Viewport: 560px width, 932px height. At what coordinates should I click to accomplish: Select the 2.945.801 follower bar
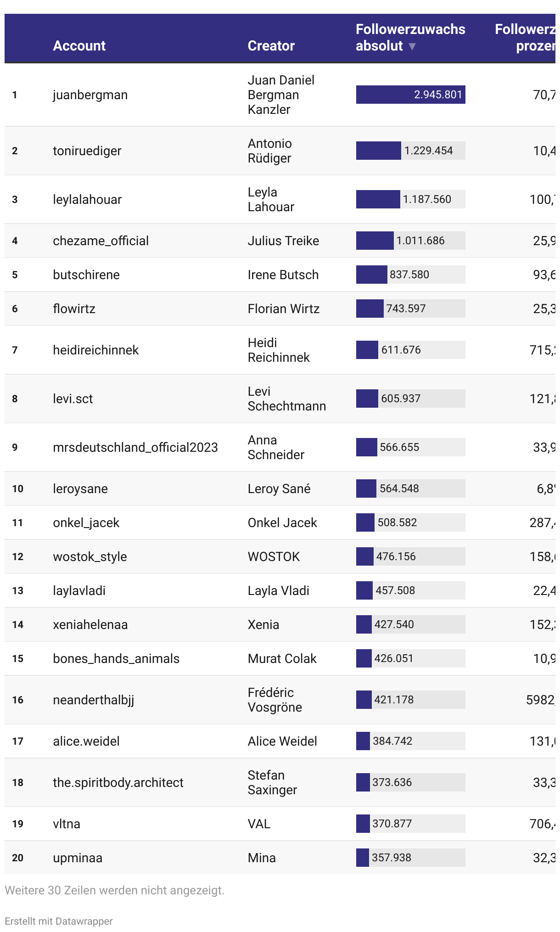pyautogui.click(x=410, y=95)
